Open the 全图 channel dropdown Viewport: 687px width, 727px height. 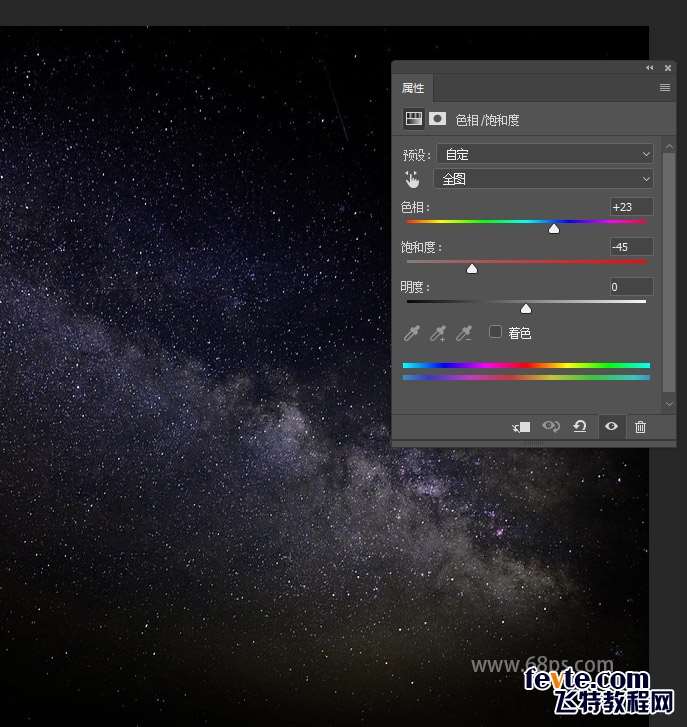coord(543,179)
